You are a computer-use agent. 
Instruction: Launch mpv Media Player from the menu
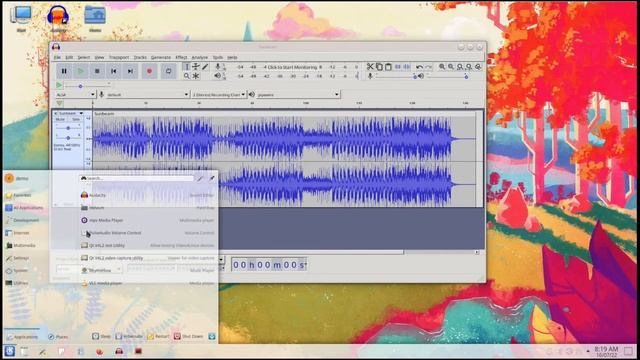(x=147, y=220)
